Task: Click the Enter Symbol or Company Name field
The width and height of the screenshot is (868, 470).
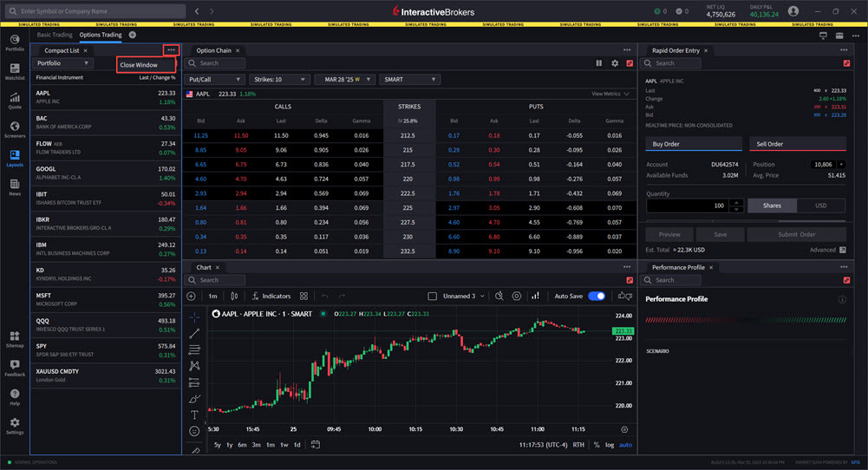Action: pos(96,11)
